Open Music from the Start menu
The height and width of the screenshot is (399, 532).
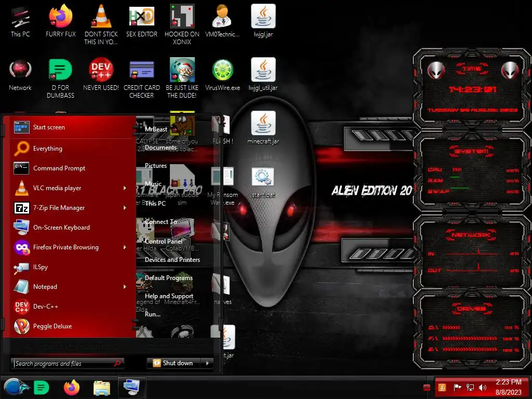(153, 184)
